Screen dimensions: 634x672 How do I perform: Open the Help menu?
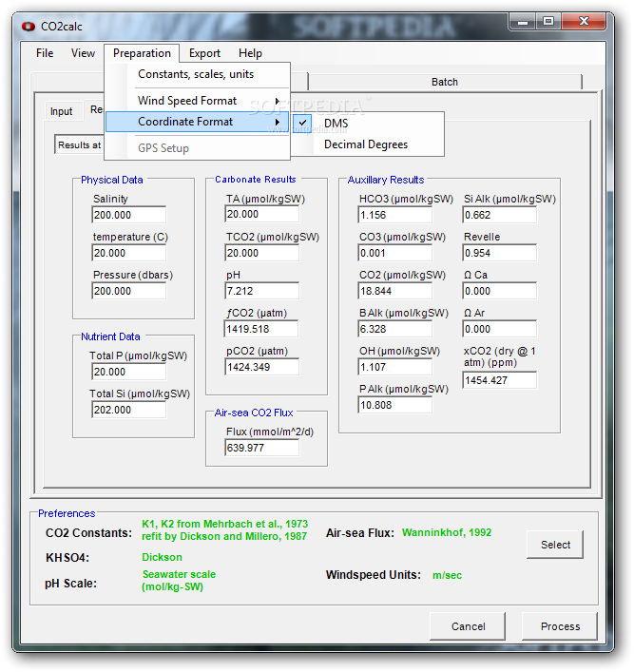click(250, 53)
